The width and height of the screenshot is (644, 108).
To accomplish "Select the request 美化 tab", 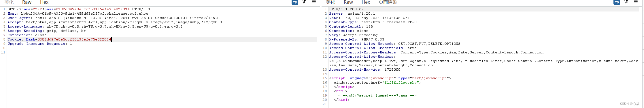I will click(9, 2).
